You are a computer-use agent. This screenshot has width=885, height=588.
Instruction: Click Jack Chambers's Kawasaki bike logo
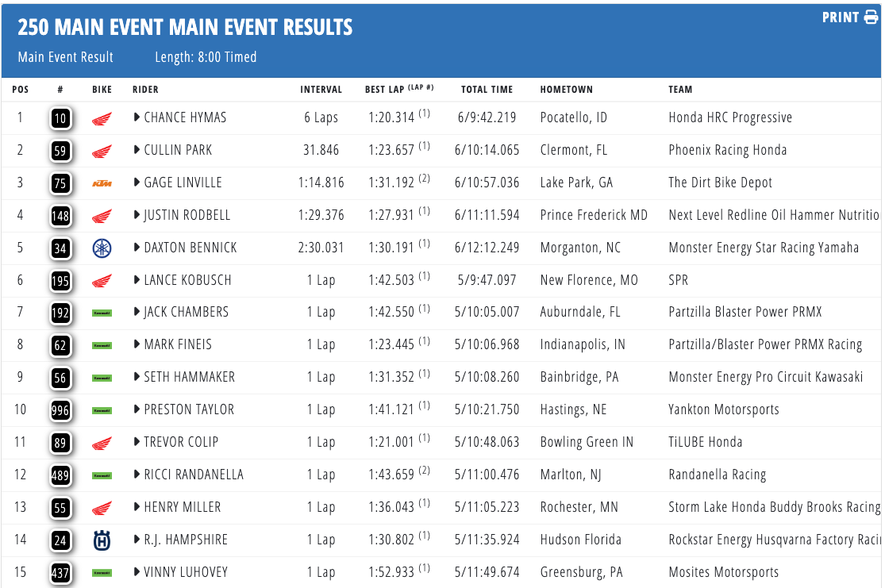coord(102,313)
